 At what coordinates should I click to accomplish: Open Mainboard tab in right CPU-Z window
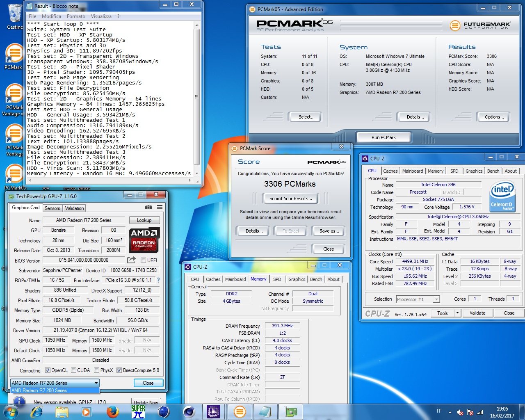[413, 171]
